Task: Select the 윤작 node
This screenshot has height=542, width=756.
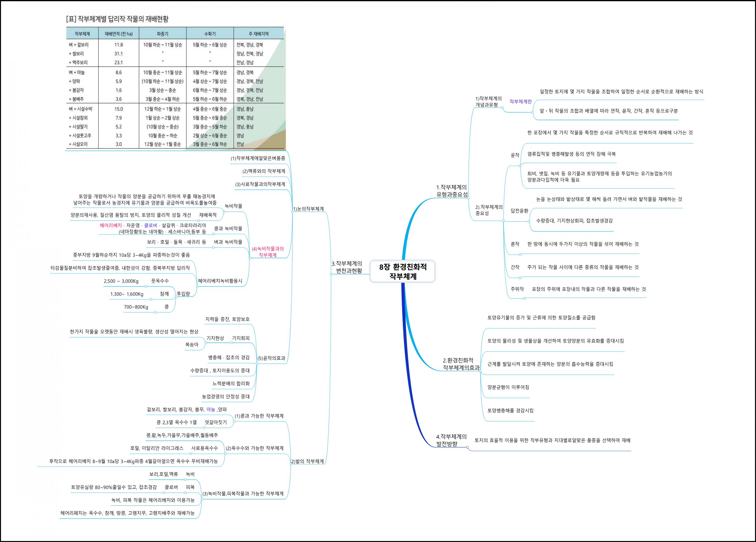Action: [515, 155]
